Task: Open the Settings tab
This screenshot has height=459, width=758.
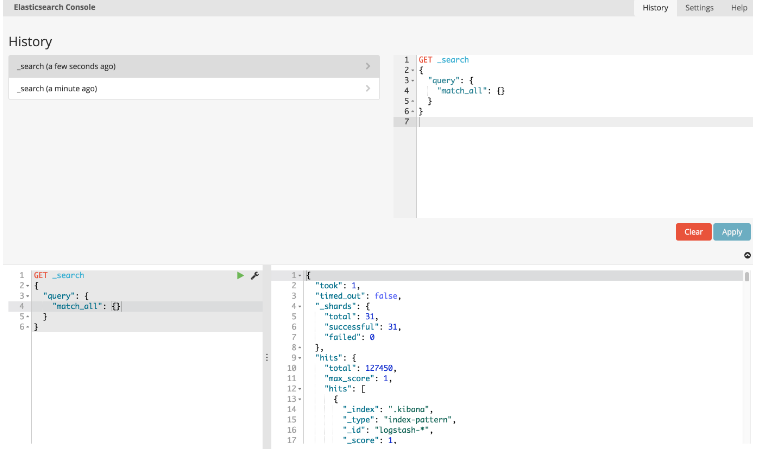Action: [699, 8]
